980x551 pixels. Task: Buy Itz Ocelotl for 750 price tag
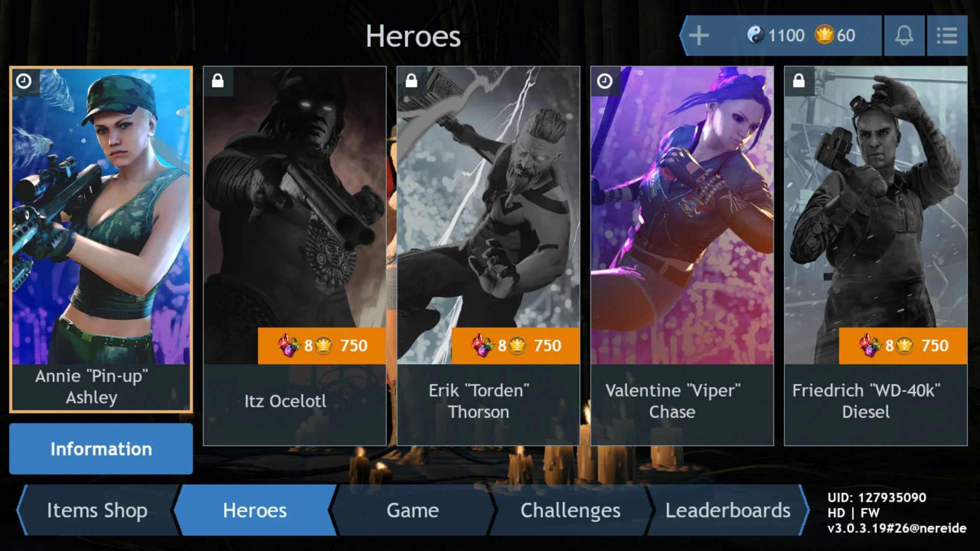pos(322,346)
